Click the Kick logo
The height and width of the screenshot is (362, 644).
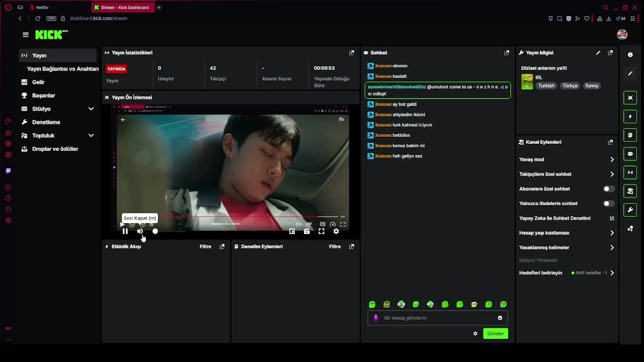tap(51, 35)
